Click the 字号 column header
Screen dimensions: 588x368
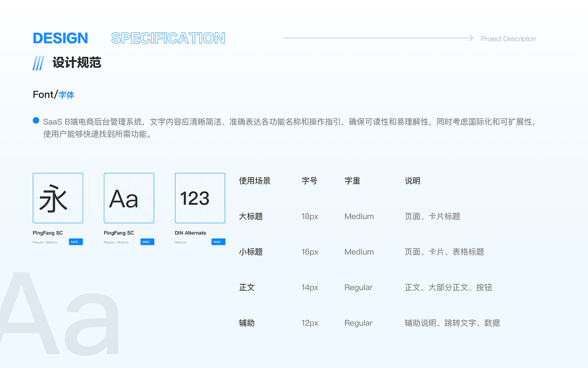310,181
